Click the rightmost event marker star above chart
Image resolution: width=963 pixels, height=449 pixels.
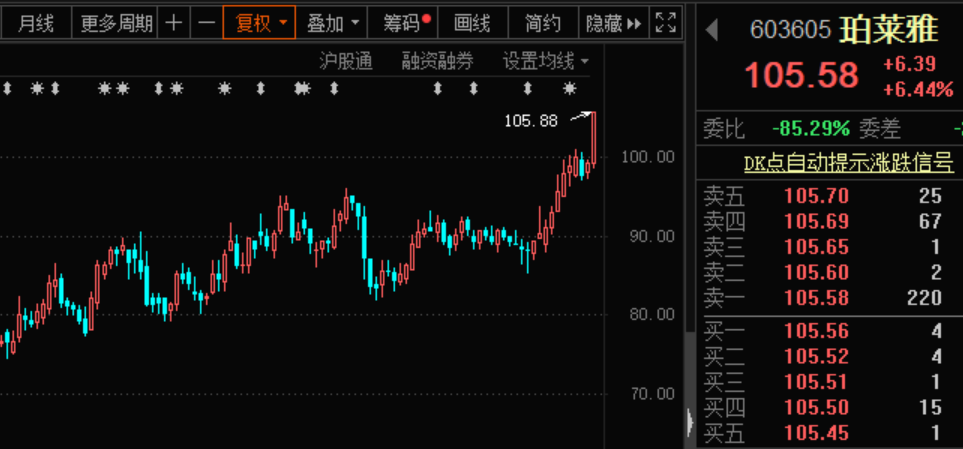[569, 89]
